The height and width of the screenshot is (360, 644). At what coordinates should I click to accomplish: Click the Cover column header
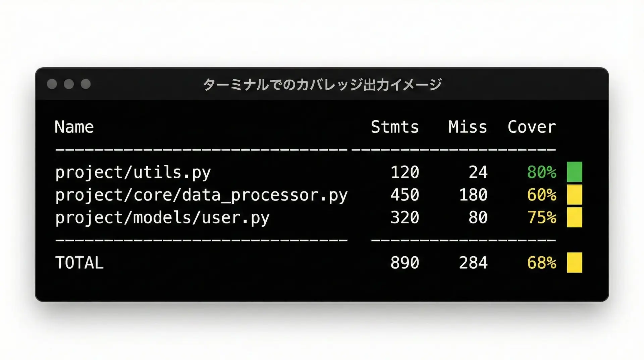(x=532, y=127)
